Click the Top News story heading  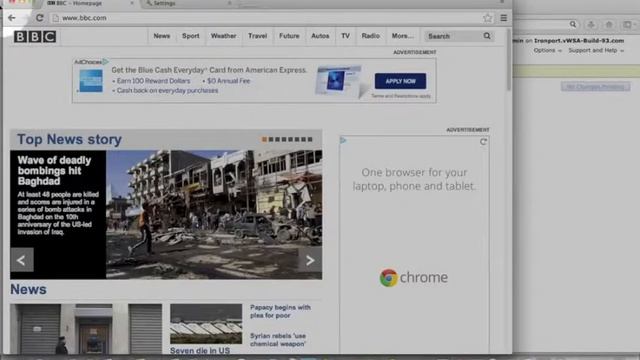69,139
